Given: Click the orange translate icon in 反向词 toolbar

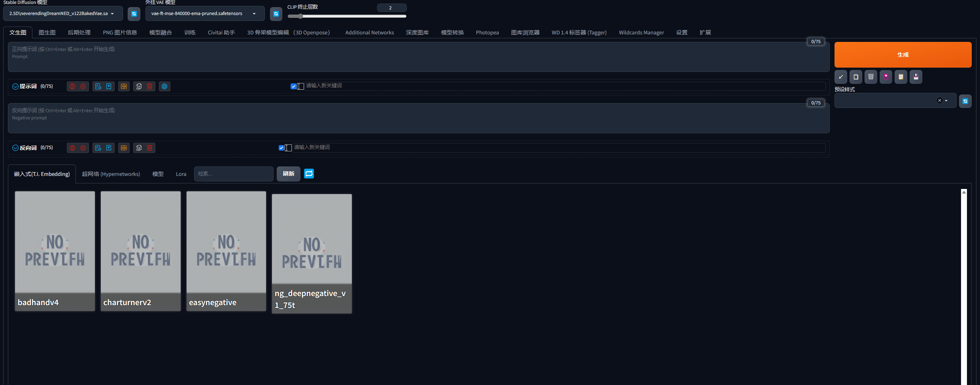Looking at the screenshot, I should (124, 148).
